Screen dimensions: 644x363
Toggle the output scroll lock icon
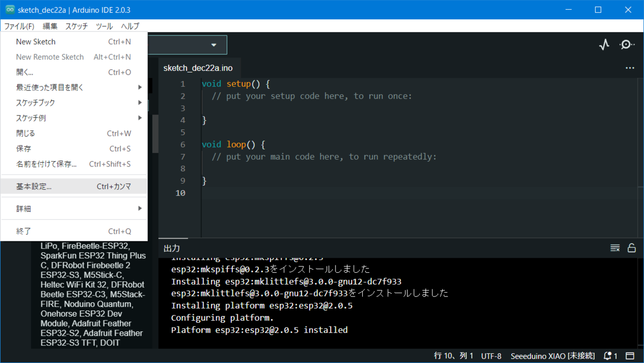click(x=632, y=248)
